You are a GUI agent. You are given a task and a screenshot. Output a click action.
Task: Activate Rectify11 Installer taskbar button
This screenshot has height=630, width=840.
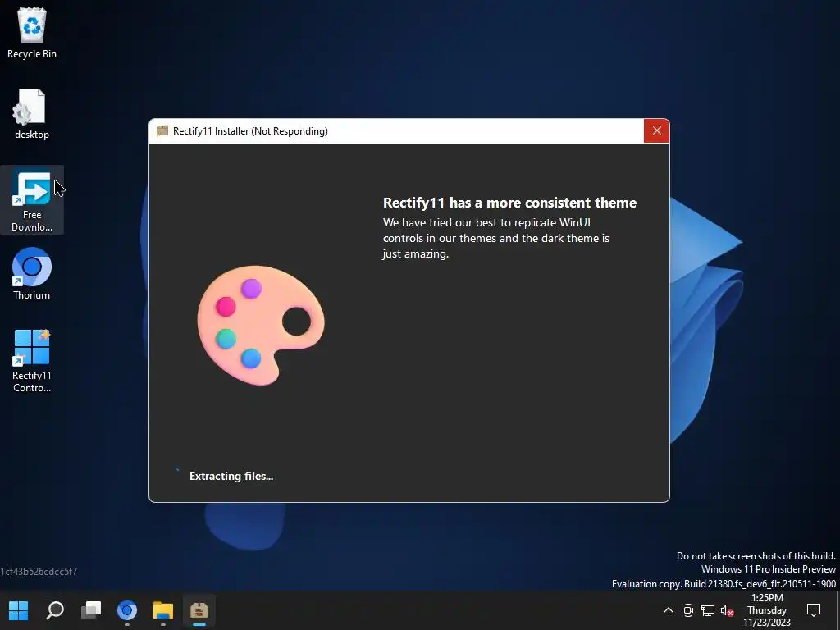tap(199, 610)
